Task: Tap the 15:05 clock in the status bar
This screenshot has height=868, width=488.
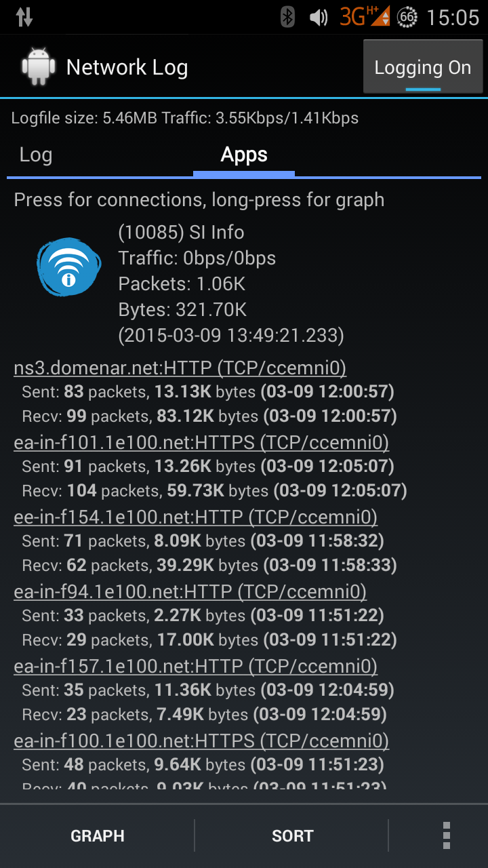Action: click(453, 17)
